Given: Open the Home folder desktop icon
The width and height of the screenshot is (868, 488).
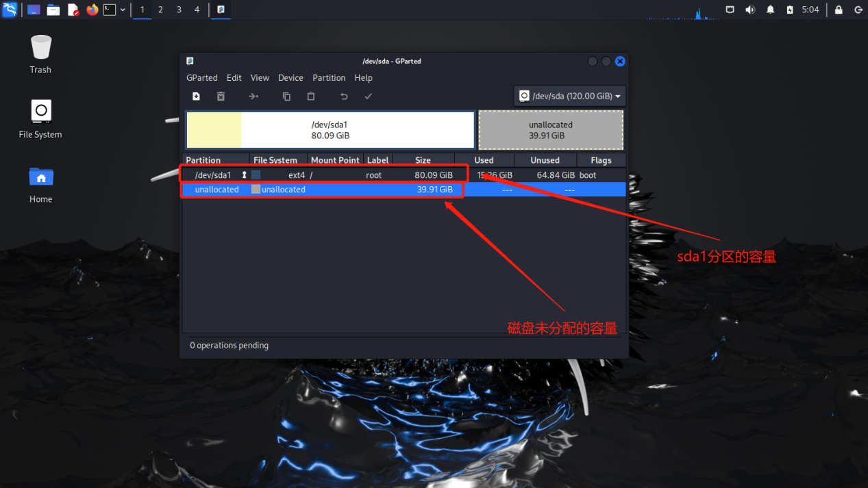Looking at the screenshot, I should tap(40, 184).
